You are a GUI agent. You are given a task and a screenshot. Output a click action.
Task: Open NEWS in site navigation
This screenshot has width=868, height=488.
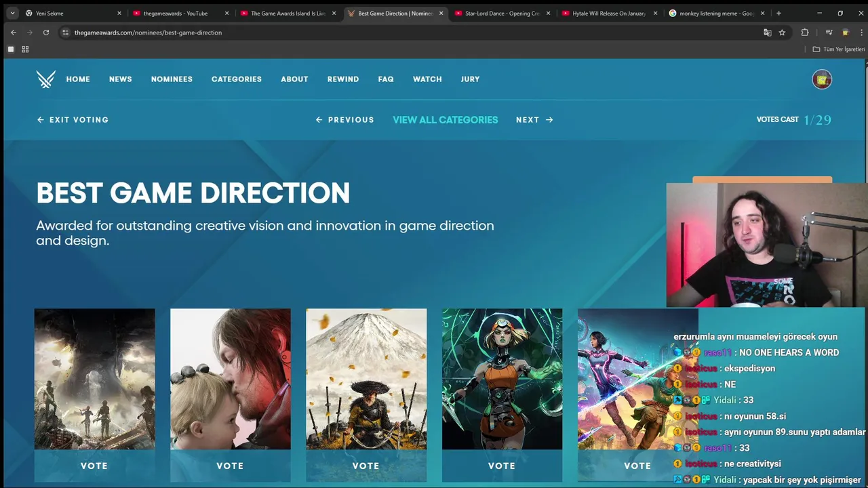(x=121, y=79)
